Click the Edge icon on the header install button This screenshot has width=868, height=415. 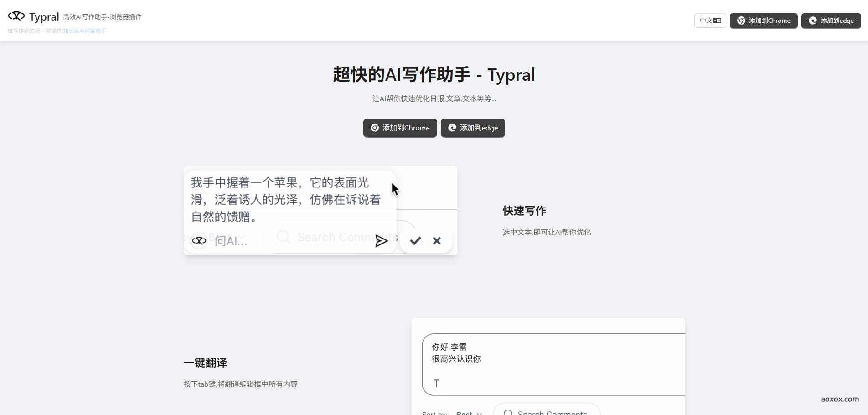click(x=813, y=20)
